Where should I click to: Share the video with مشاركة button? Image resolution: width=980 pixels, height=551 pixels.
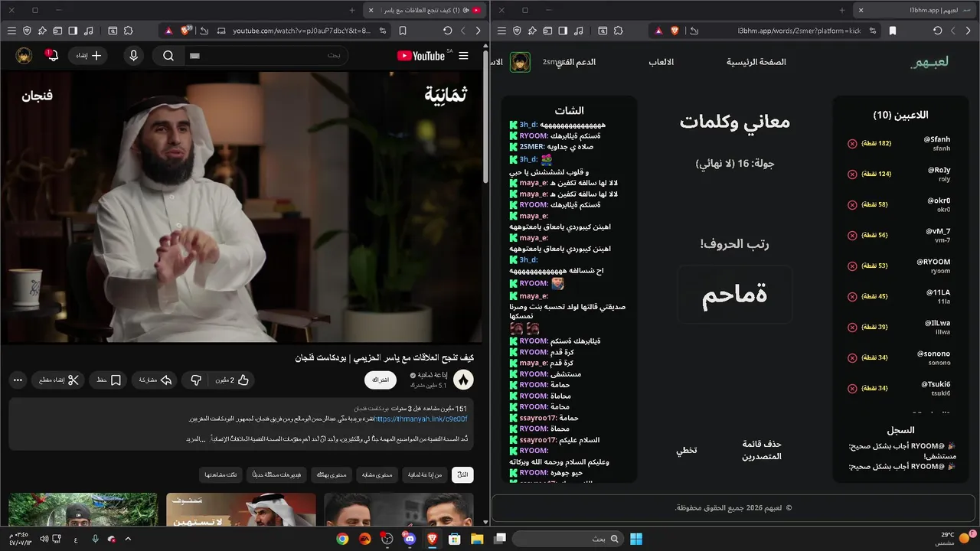(155, 380)
